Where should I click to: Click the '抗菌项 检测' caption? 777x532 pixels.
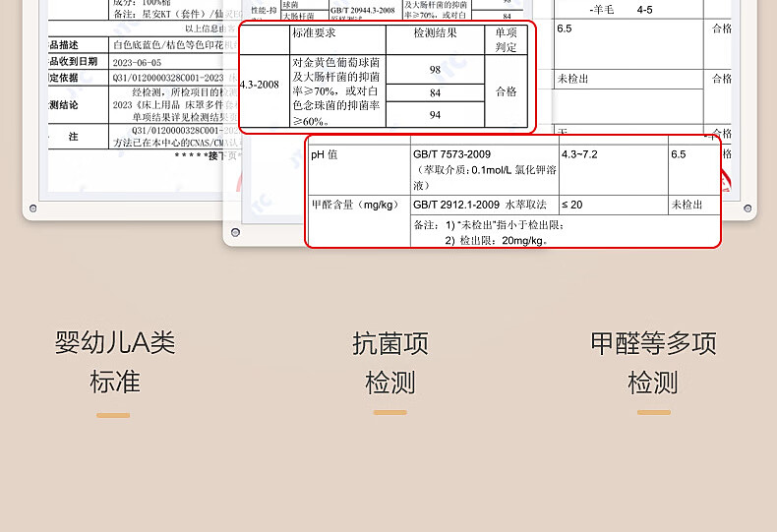pos(390,363)
